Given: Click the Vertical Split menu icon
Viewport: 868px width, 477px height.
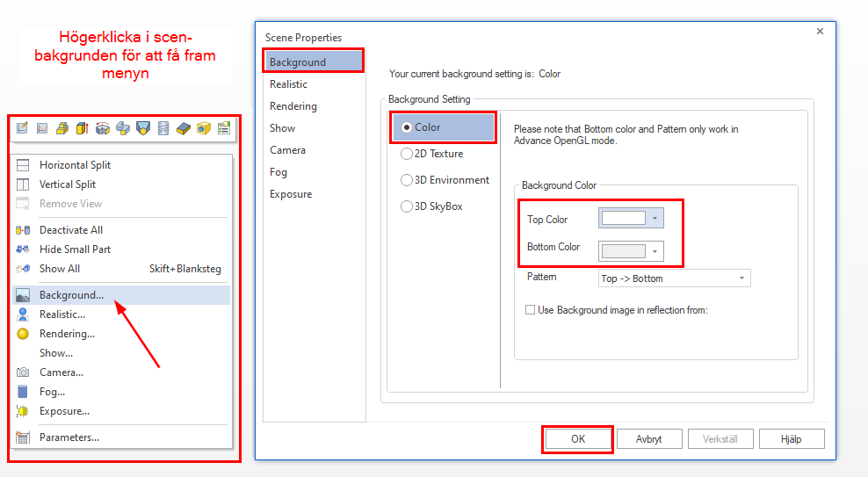Looking at the screenshot, I should [23, 184].
